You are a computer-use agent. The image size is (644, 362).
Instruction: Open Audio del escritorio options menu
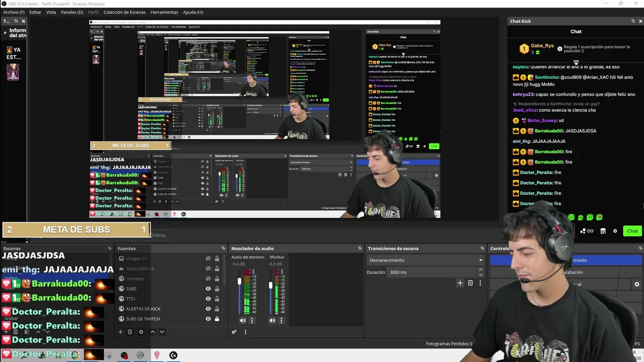tap(252, 320)
